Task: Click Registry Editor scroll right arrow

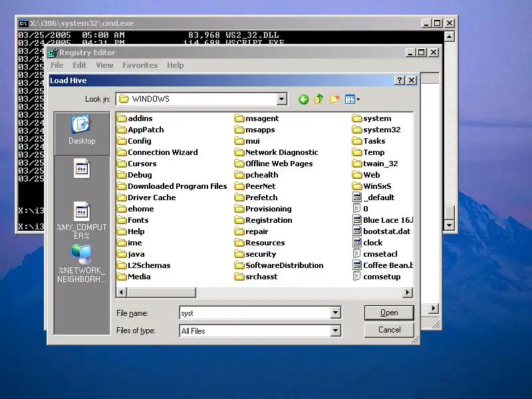Action: click(x=434, y=309)
